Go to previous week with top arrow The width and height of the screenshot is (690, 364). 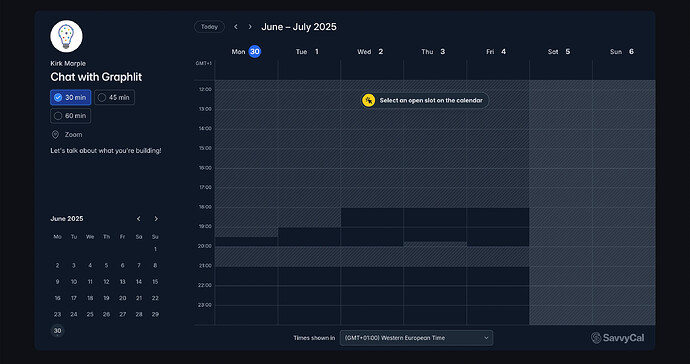pos(236,27)
